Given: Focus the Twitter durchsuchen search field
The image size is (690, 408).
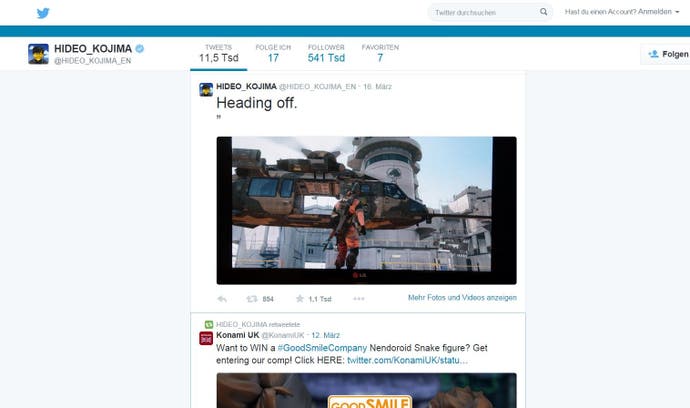Looking at the screenshot, I should 490,12.
